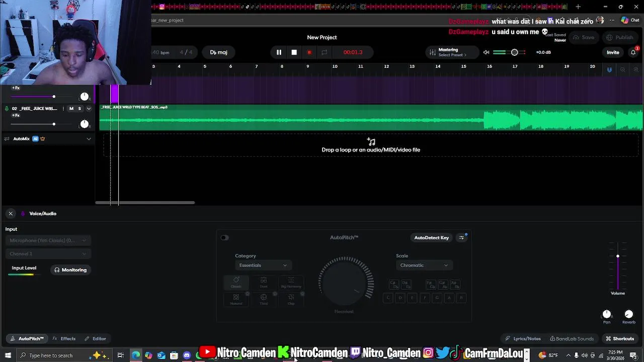Screen dimensions: 644x362
Task: Select the Chip AutoPitch preset
Action: [291, 300]
